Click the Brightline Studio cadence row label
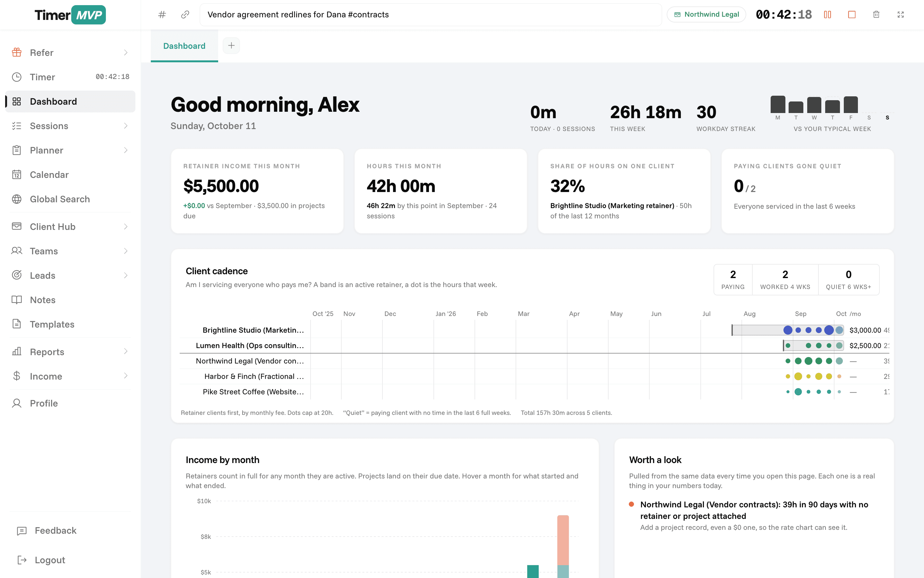The image size is (924, 578). coord(253,330)
